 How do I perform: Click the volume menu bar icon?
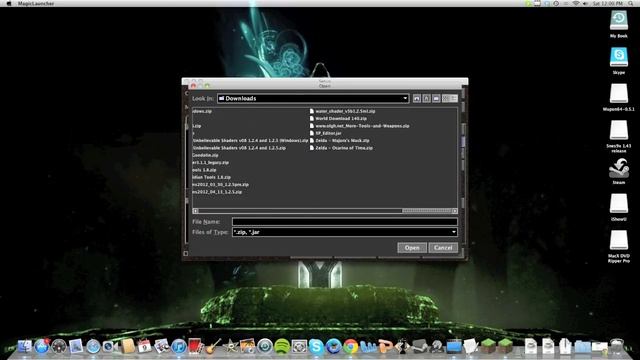point(585,3)
